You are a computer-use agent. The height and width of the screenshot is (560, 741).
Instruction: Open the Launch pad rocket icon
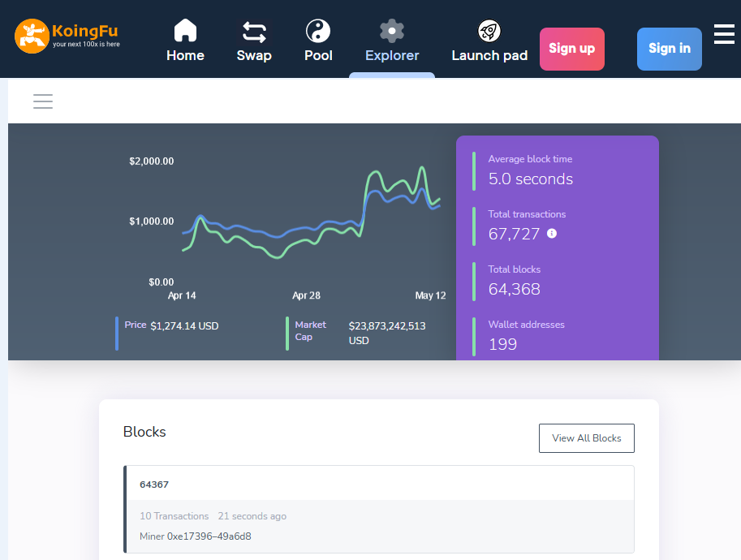(489, 31)
